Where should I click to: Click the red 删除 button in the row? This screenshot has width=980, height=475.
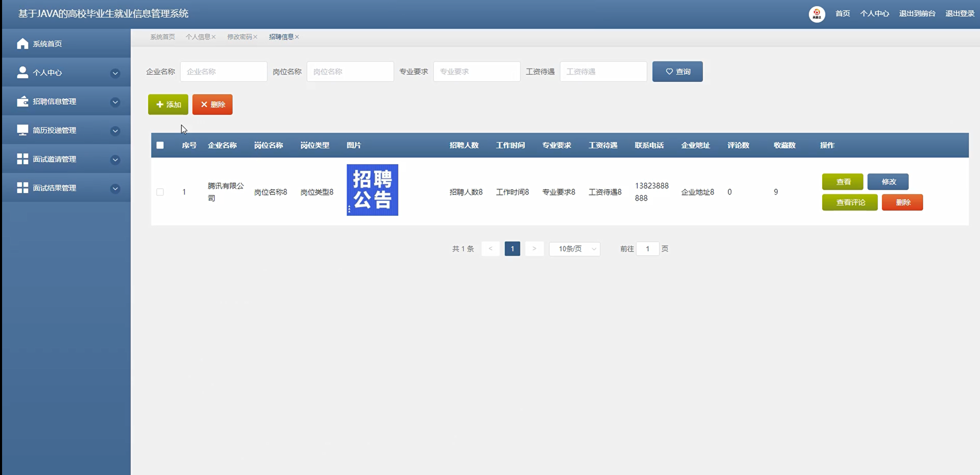pyautogui.click(x=902, y=202)
